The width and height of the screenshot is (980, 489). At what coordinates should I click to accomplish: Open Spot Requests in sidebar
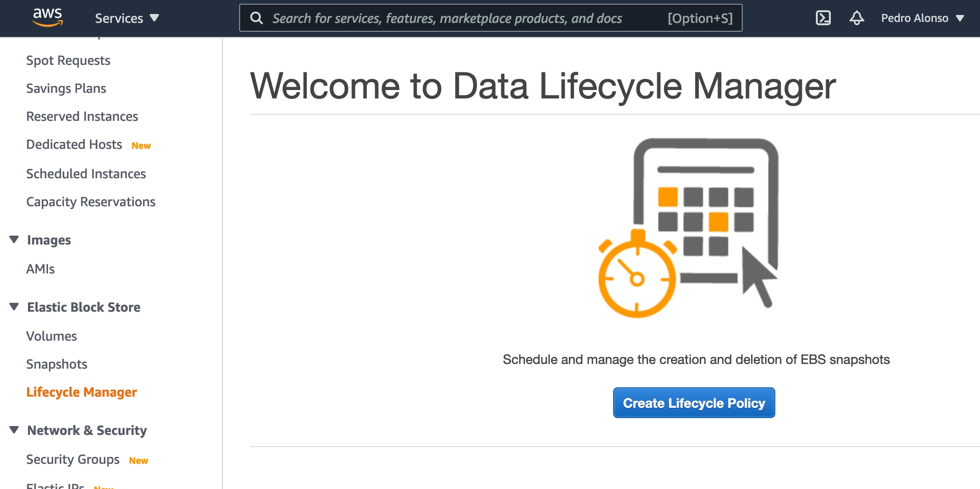68,61
